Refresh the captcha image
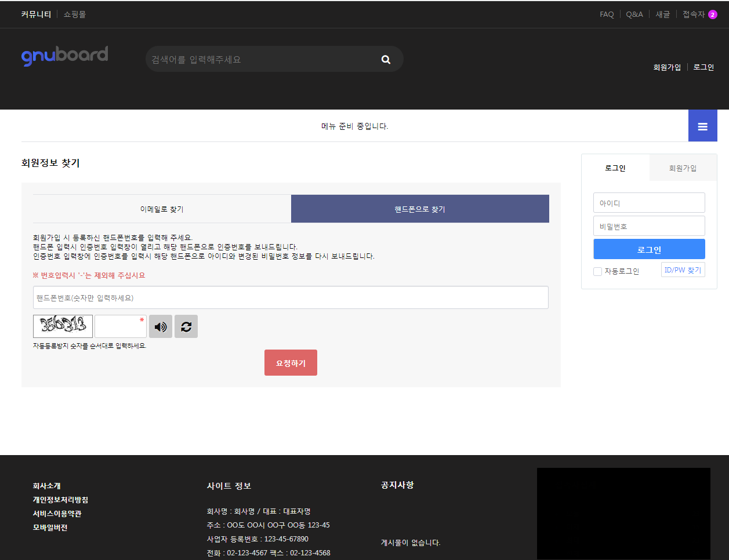This screenshot has width=729, height=560. 186,326
